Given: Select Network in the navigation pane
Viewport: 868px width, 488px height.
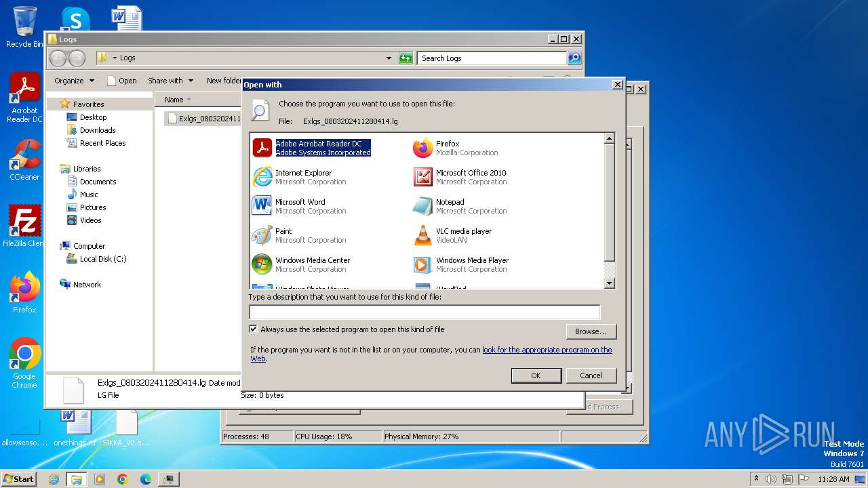Looking at the screenshot, I should (87, 285).
